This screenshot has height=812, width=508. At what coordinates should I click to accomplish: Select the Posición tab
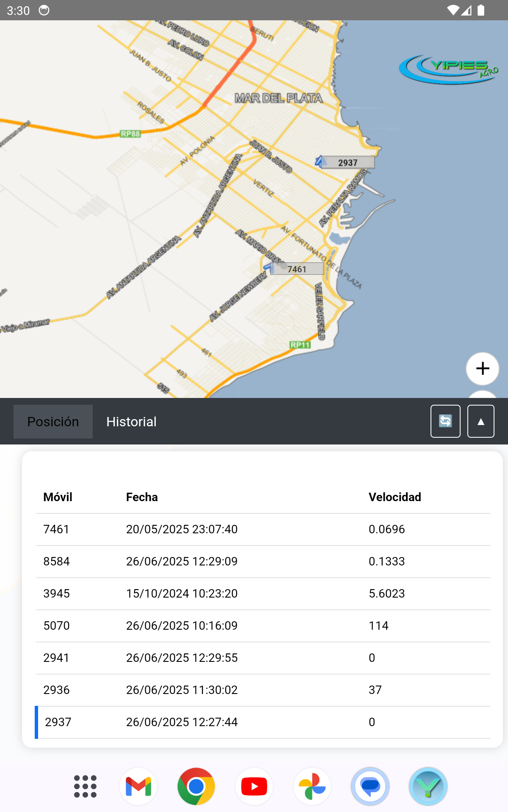coord(53,422)
